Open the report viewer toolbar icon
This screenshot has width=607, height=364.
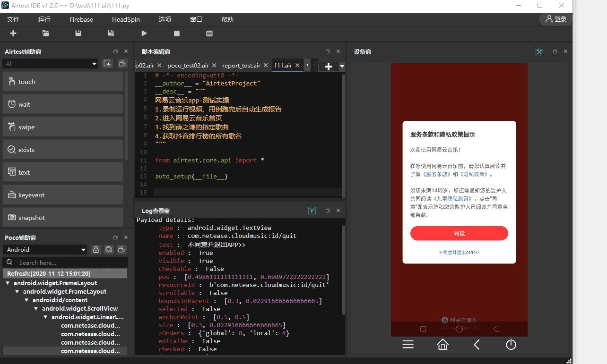coord(209,34)
